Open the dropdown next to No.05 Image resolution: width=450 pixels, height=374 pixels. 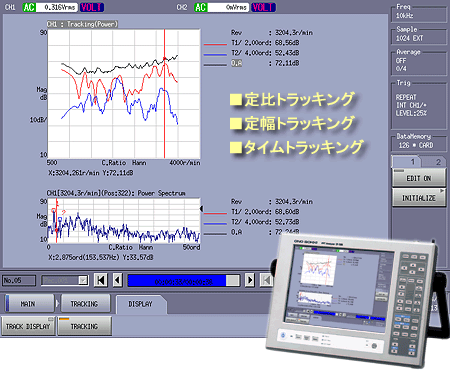83,280
